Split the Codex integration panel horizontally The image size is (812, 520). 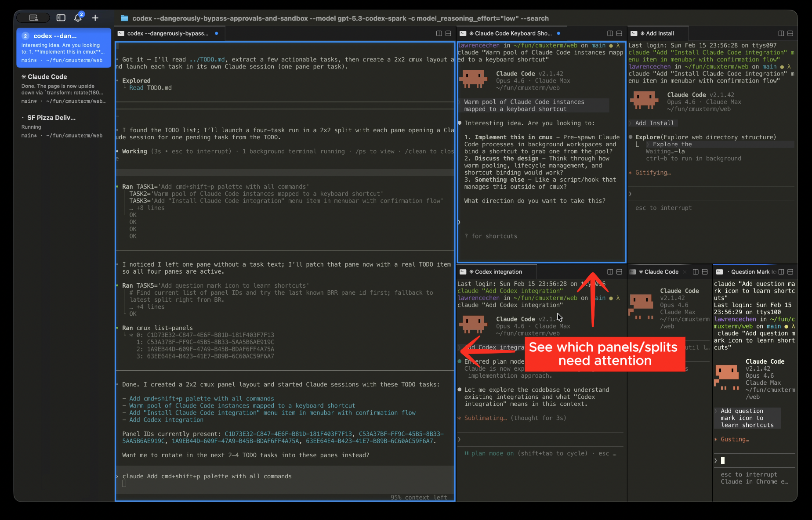[x=620, y=271]
